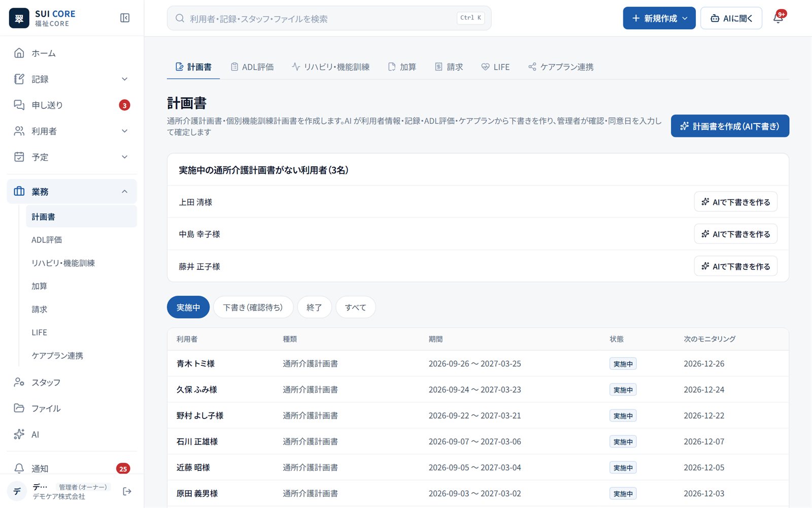Click the search magnifier icon
This screenshot has height=508, width=812.
coord(180,18)
